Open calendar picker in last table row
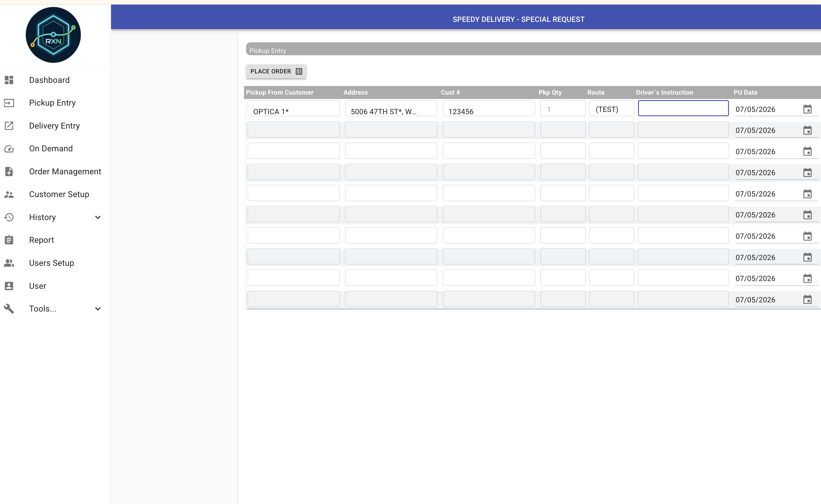 [807, 300]
